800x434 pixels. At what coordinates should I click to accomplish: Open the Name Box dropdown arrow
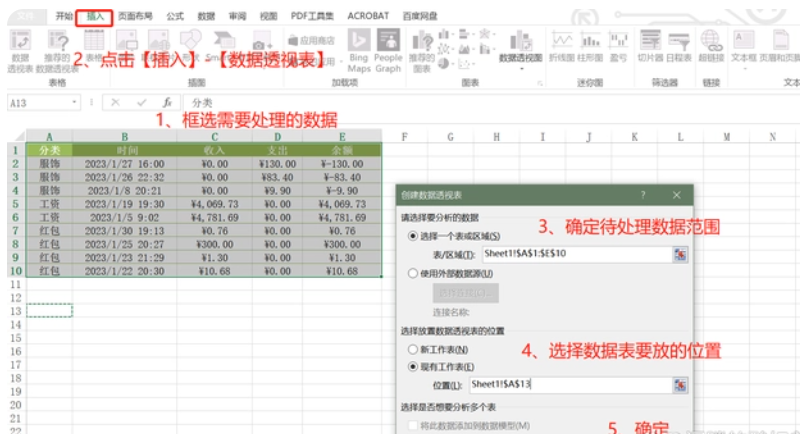point(74,103)
